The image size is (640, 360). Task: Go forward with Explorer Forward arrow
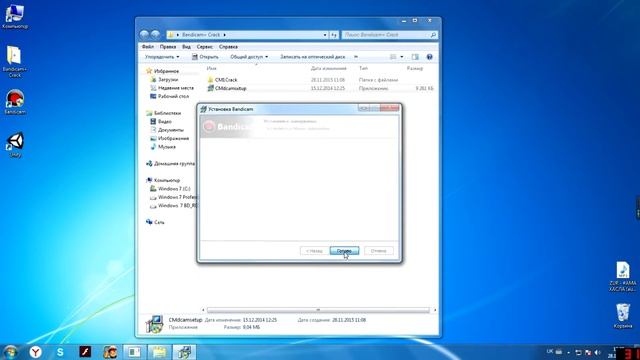156,35
